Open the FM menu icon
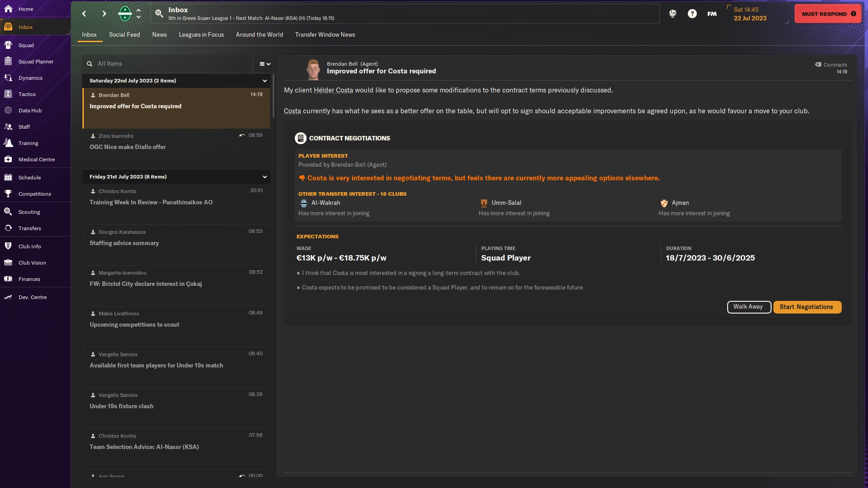Image resolution: width=868 pixels, height=488 pixels. 712,14
